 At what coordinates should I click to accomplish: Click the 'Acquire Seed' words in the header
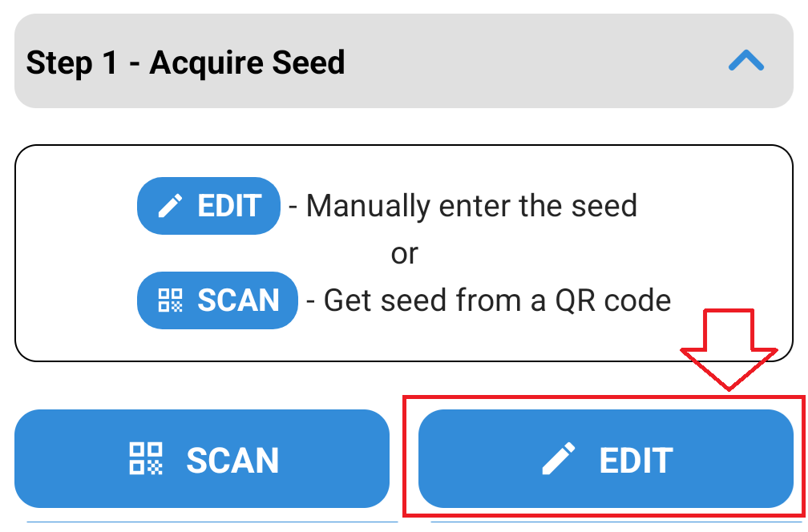tap(248, 62)
